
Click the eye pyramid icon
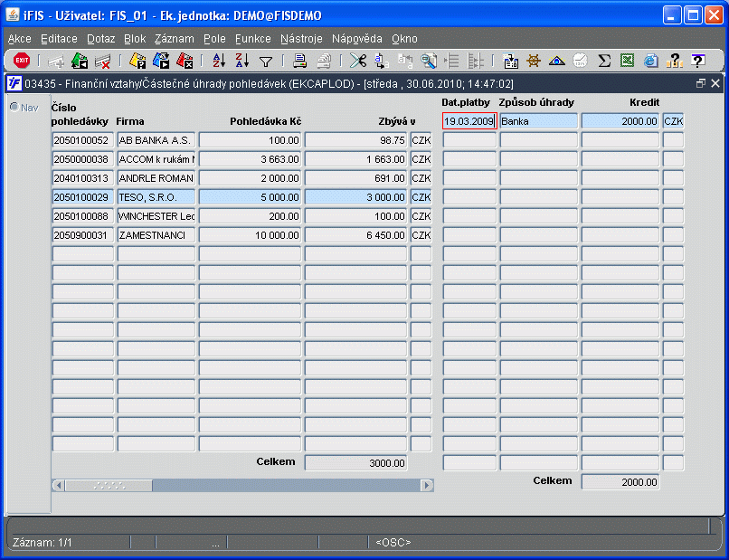click(x=557, y=61)
